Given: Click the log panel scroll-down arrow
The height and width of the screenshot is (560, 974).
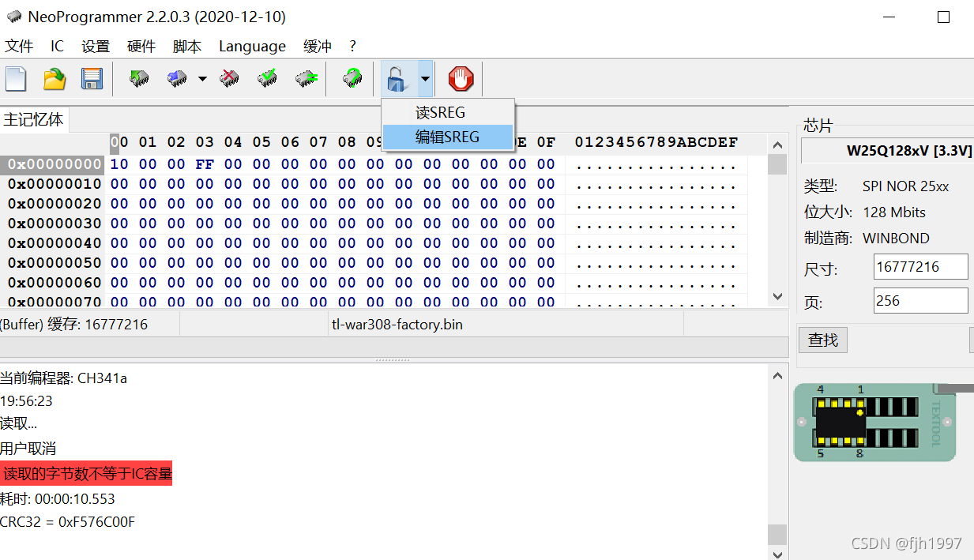Looking at the screenshot, I should click(x=777, y=553).
